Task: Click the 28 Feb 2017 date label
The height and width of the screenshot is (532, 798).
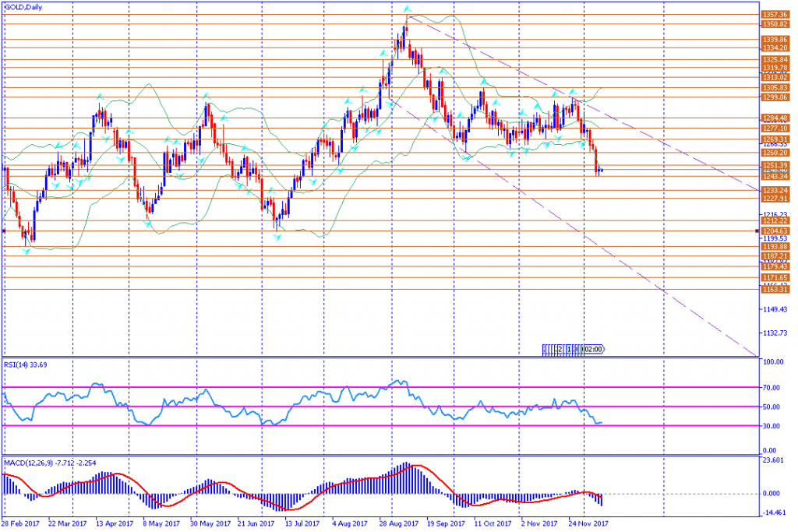Action: tap(22, 523)
